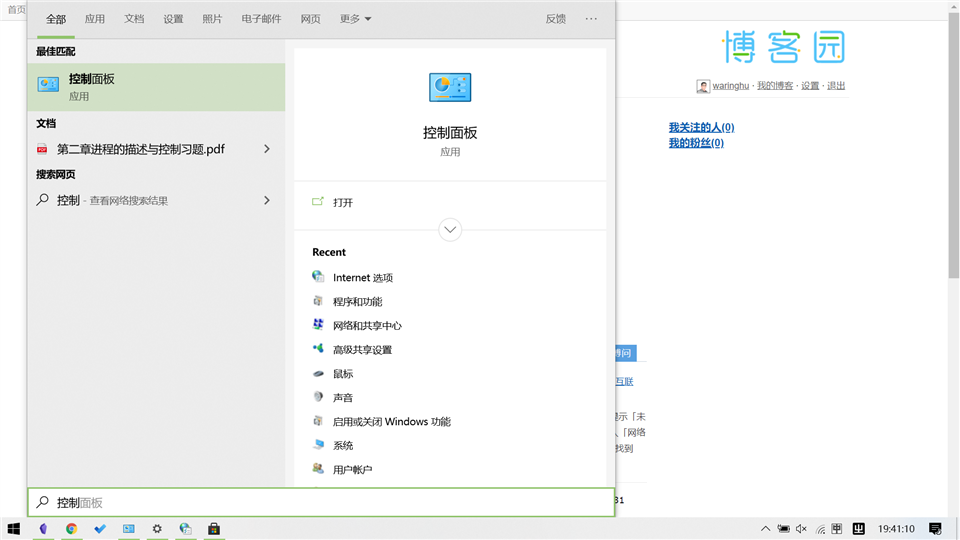Click the 声音 speaker icon in Recent
Viewport: 960px width, 540px height.
[x=318, y=397]
